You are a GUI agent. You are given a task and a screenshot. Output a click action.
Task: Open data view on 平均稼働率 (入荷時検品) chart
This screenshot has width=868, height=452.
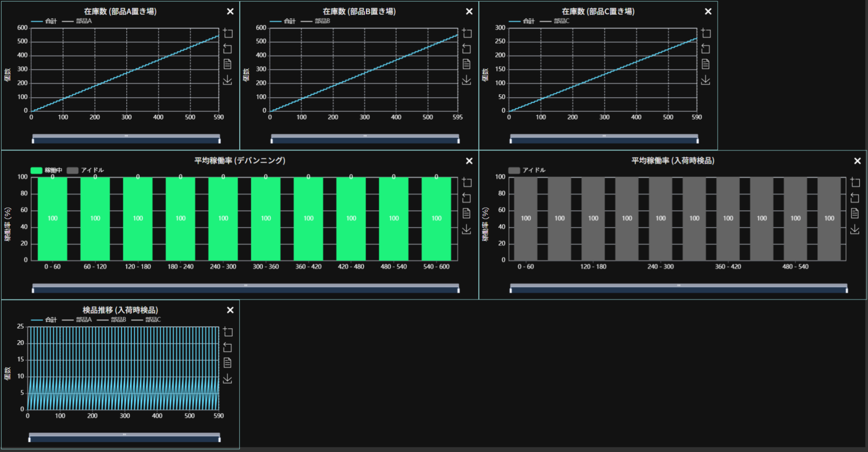pyautogui.click(x=855, y=214)
